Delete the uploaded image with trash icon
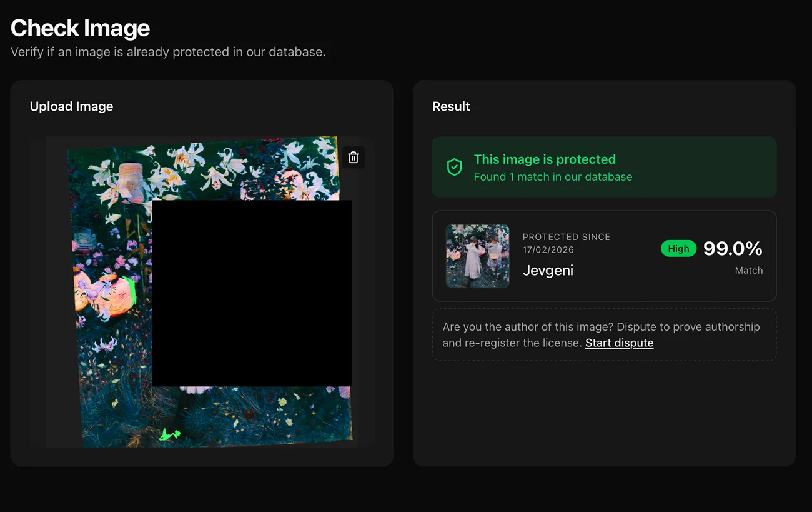The width and height of the screenshot is (812, 512). coord(354,158)
